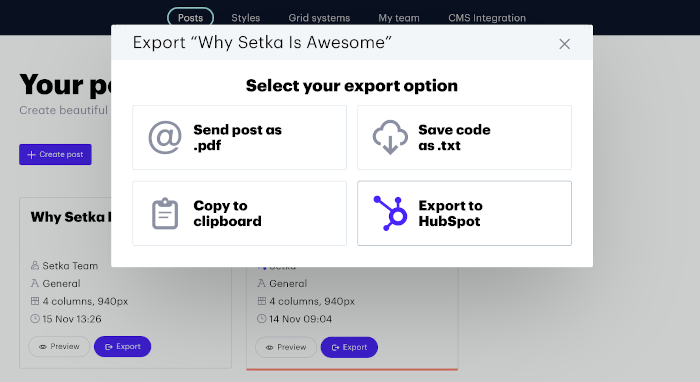
Task: Open CMS Integration tab
Action: tap(487, 18)
